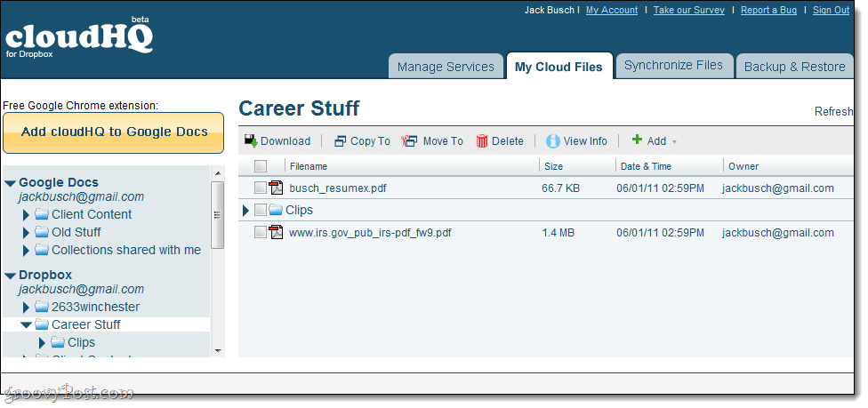868x408 pixels.
Task: Click the 2633winchester folder icon
Action: point(42,307)
